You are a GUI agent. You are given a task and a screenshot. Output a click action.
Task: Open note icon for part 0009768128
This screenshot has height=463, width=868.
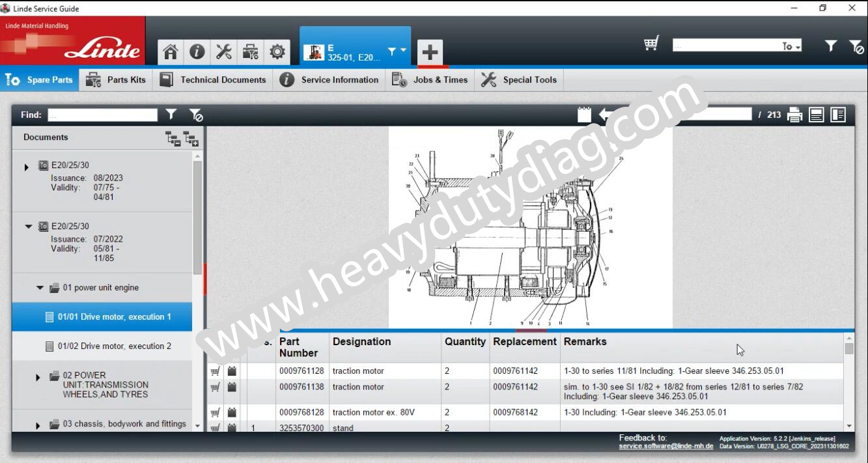click(x=232, y=412)
